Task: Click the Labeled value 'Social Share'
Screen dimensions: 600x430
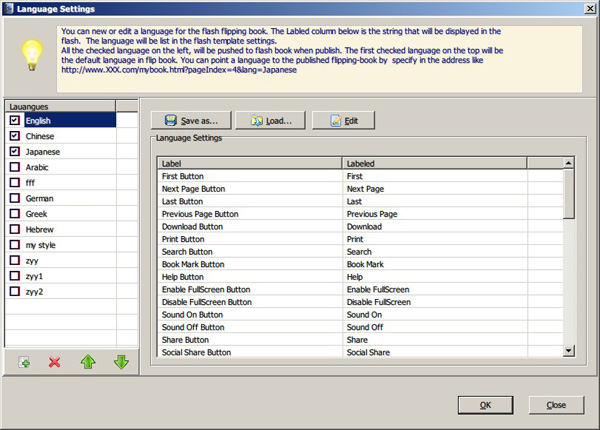Action: [x=368, y=352]
